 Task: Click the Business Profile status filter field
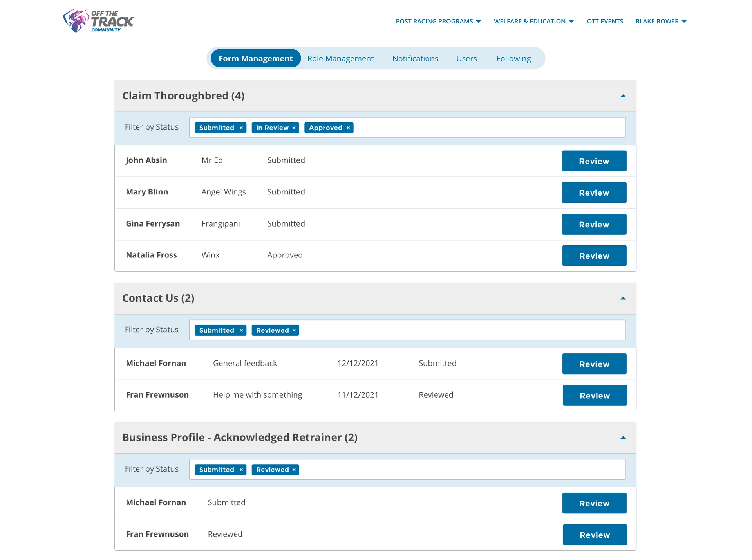[407, 470]
